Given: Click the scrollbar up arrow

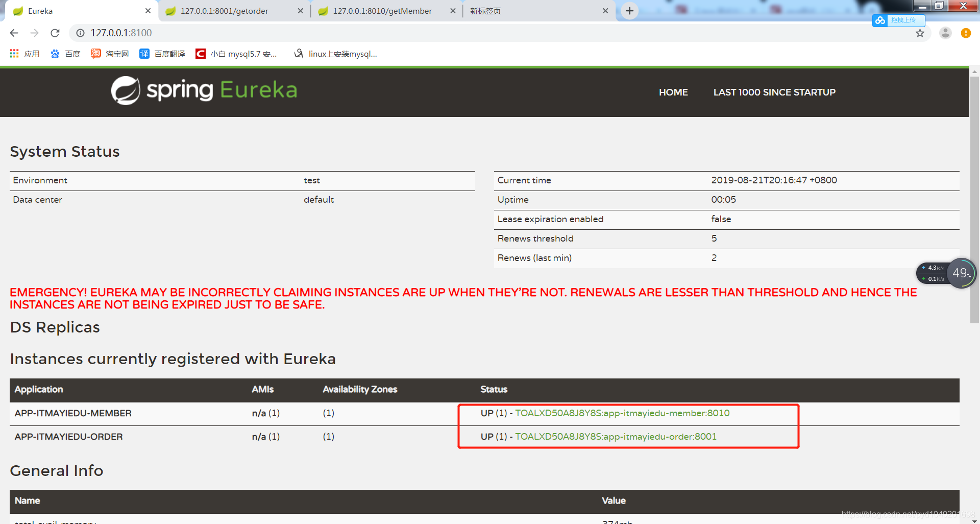Looking at the screenshot, I should click(974, 72).
